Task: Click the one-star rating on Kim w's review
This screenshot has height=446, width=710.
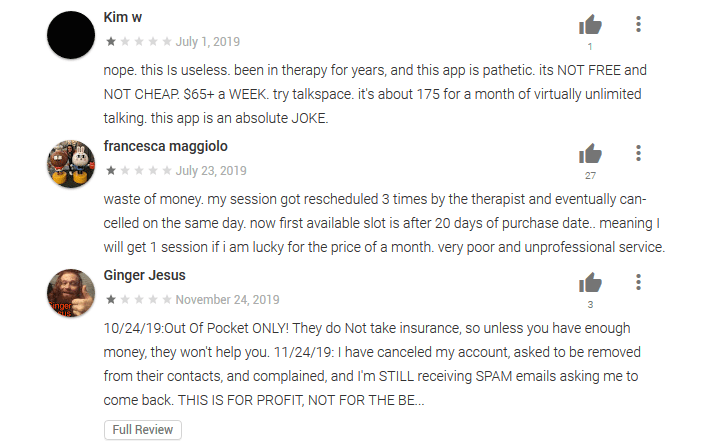Action: point(137,42)
